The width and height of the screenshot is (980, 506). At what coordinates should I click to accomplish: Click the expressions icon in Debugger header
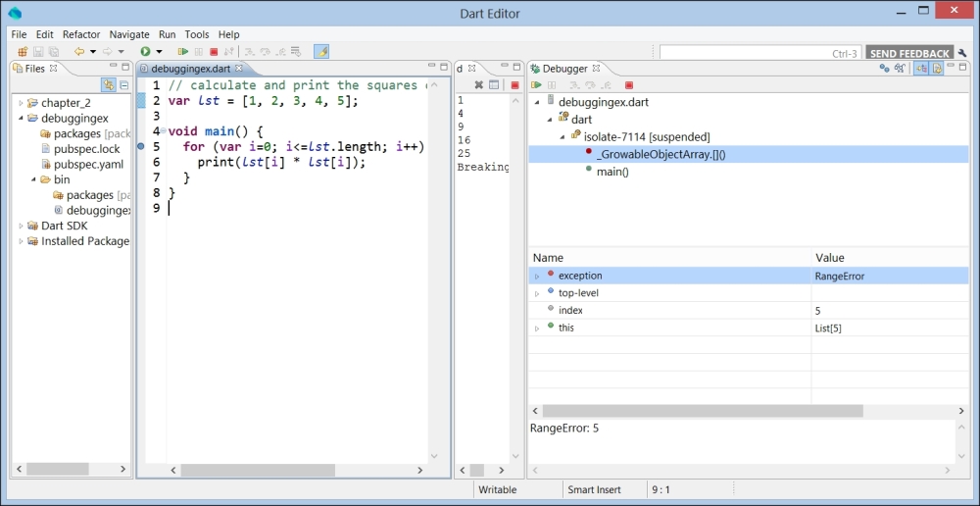point(900,69)
